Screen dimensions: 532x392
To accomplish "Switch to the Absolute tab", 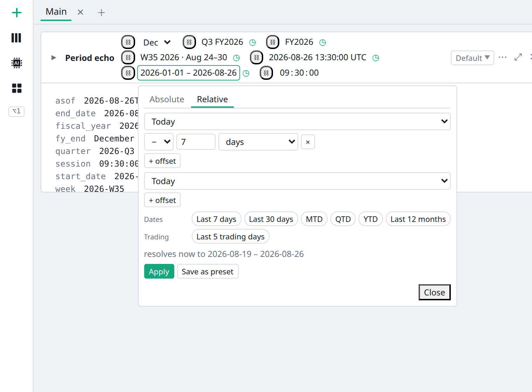I will click(167, 99).
